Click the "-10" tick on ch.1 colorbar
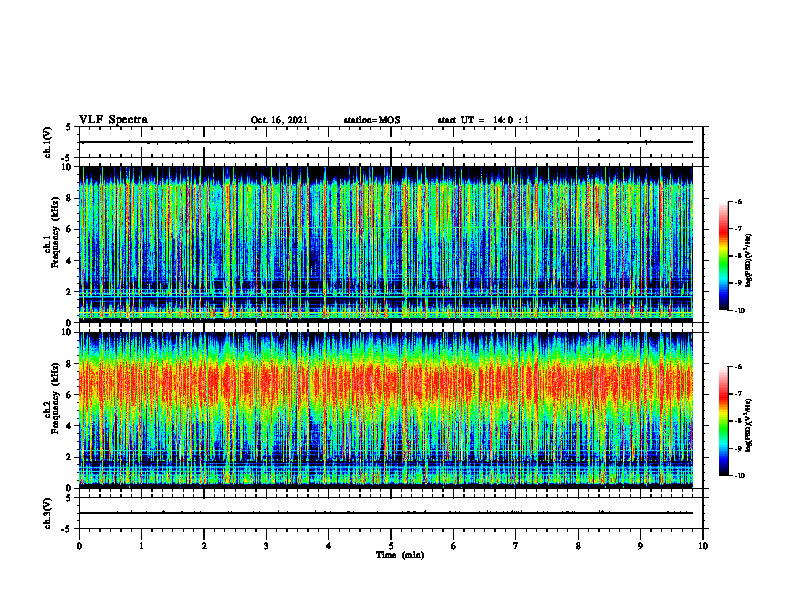The width and height of the screenshot is (792, 612). [739, 311]
